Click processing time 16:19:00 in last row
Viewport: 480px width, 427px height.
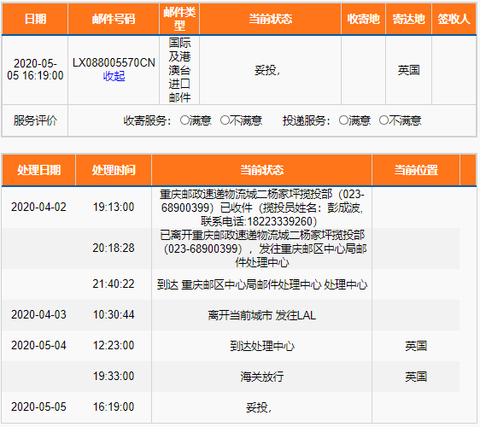point(114,407)
